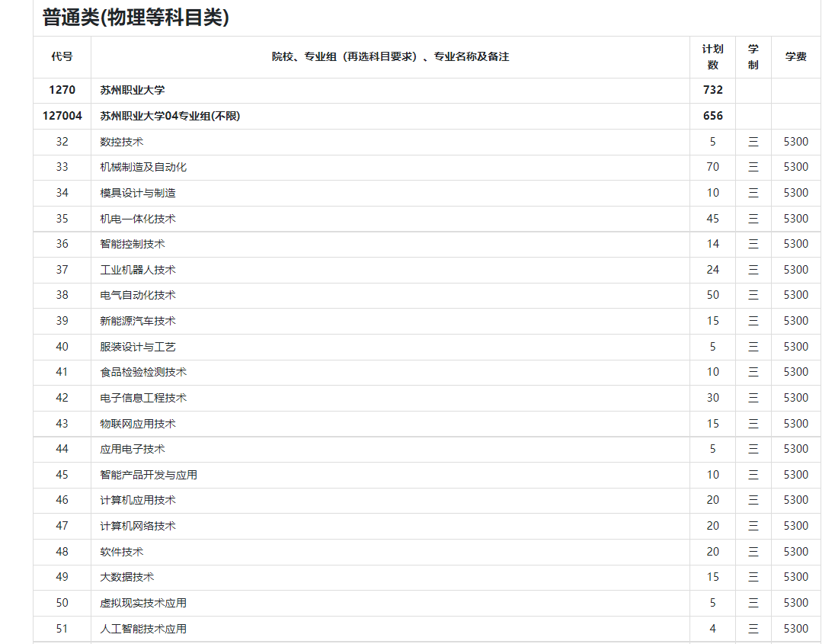Select the major 机械制造及自动化
The width and height of the screenshot is (835, 644).
tap(143, 167)
